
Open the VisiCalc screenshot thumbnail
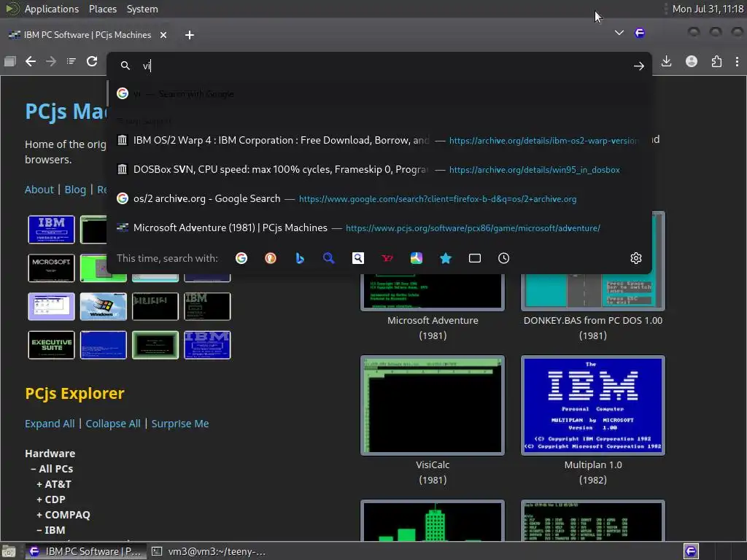433,405
